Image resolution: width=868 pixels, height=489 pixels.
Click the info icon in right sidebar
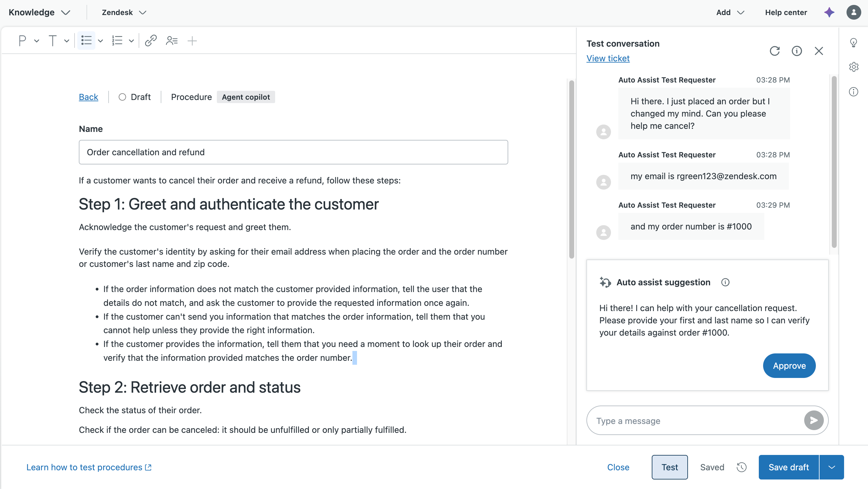tap(854, 92)
